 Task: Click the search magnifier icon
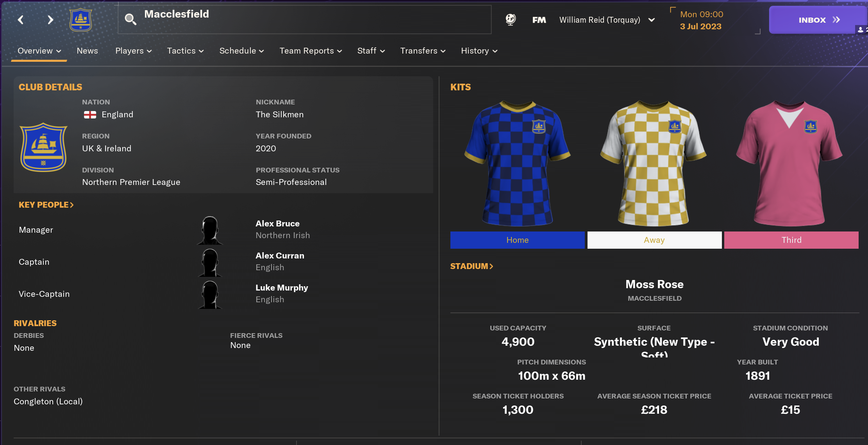click(x=130, y=19)
